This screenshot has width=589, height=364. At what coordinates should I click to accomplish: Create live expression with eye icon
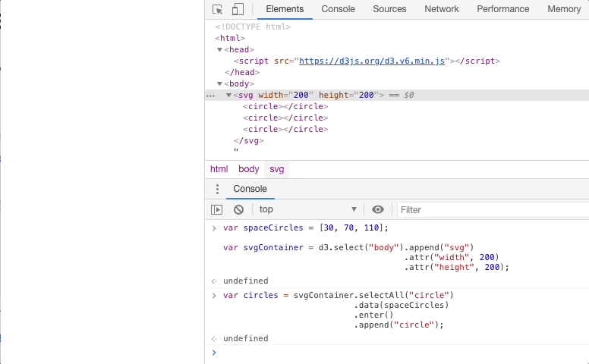pos(378,209)
